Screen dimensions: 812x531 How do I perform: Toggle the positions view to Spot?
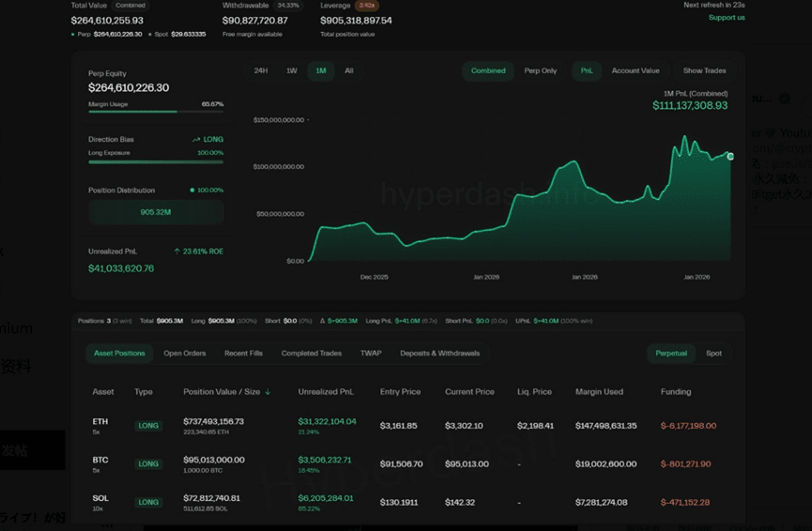[713, 354]
